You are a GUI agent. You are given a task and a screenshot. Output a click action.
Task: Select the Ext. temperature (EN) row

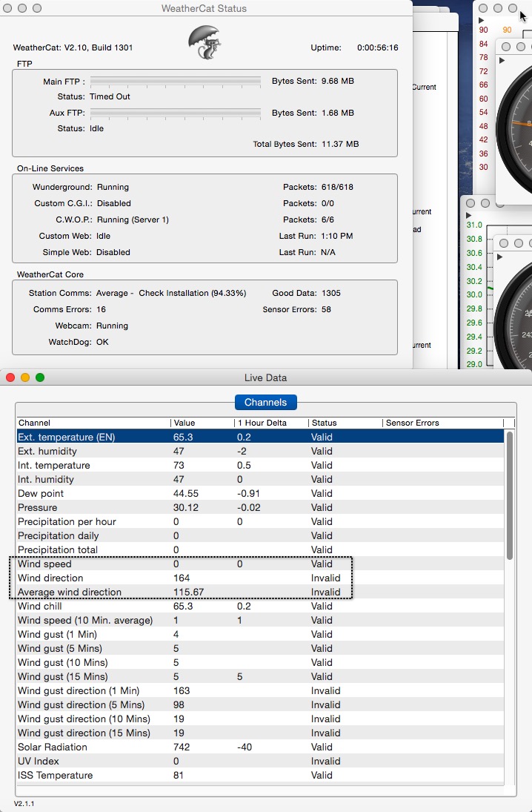pyautogui.click(x=260, y=437)
